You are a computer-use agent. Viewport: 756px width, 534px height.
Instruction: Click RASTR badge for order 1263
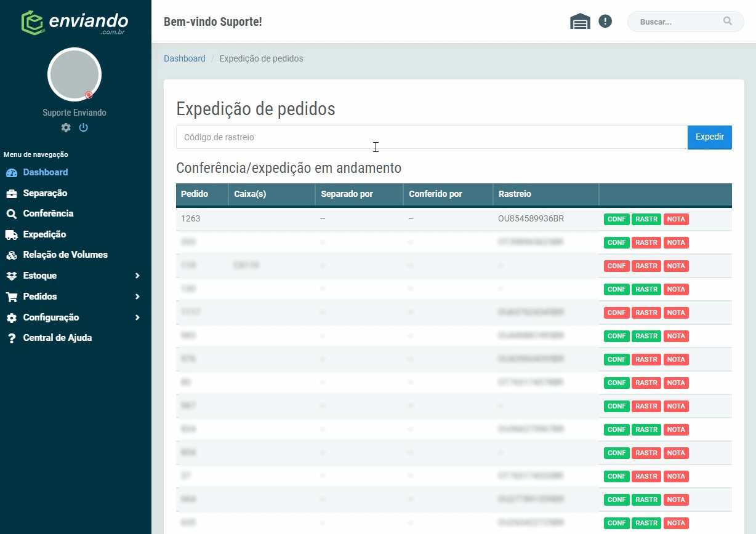point(646,219)
